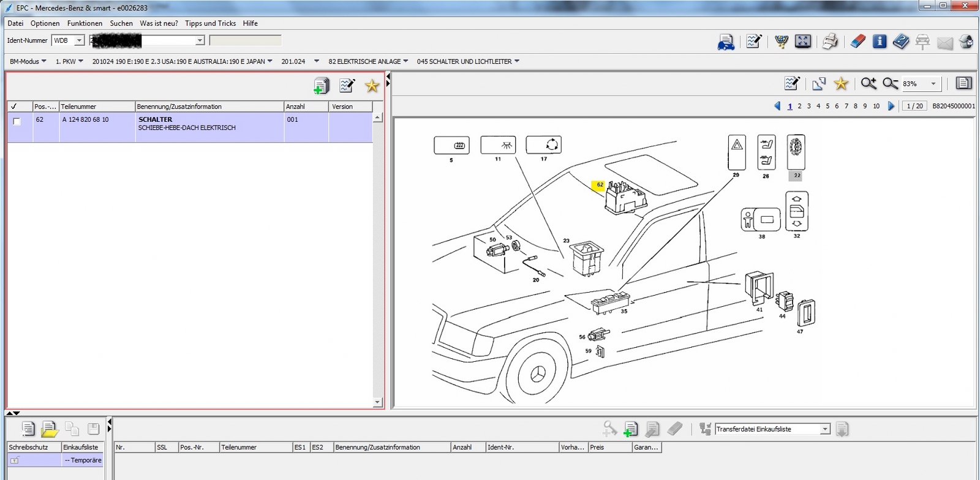Image resolution: width=980 pixels, height=480 pixels.
Task: Click the Teilenummer column header in parts list
Action: click(x=97, y=107)
